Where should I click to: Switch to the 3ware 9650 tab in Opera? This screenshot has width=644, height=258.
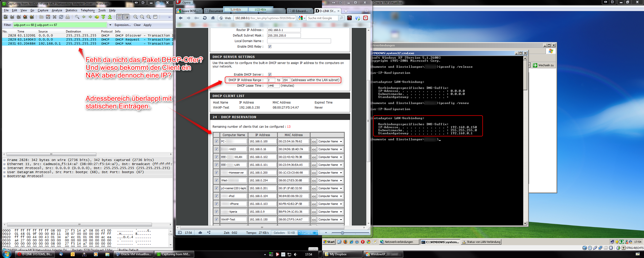[189, 11]
